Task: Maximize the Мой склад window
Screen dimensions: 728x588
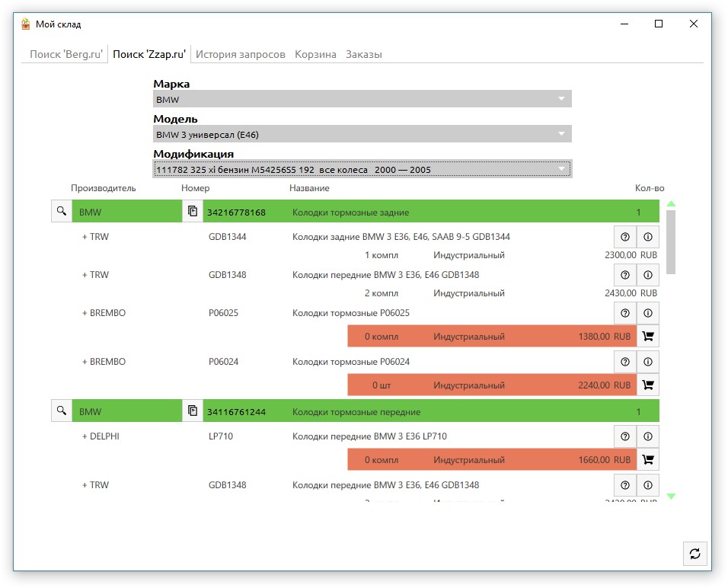Action: [x=659, y=24]
